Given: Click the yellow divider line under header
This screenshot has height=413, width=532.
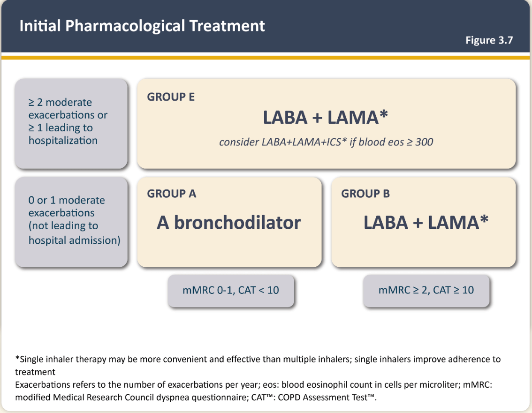Looking at the screenshot, I should (x=266, y=57).
